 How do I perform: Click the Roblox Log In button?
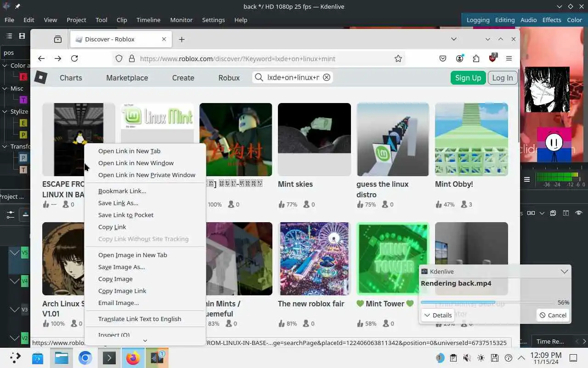[x=503, y=78]
